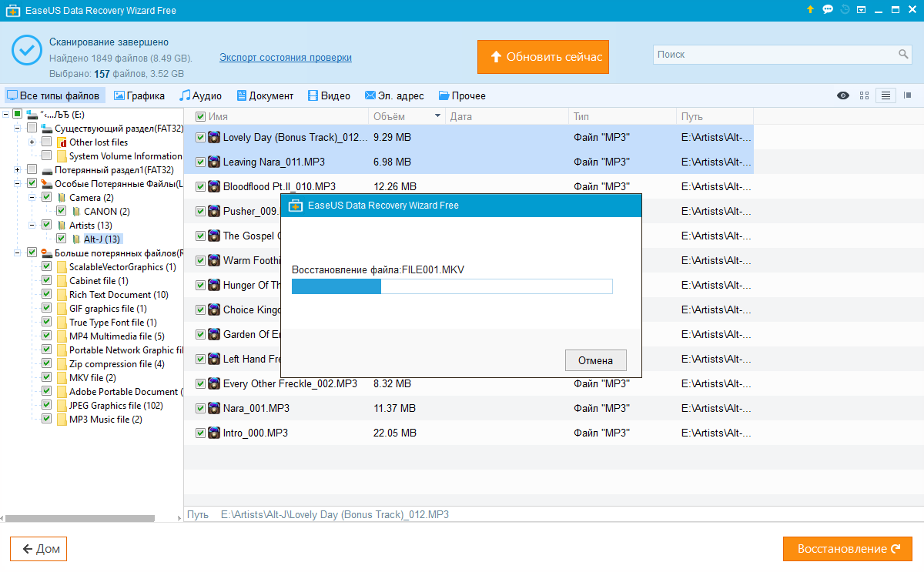The image size is (924, 572).
Task: Click MP3 icon of Lovely Day (Bonus Track)
Action: [x=214, y=138]
